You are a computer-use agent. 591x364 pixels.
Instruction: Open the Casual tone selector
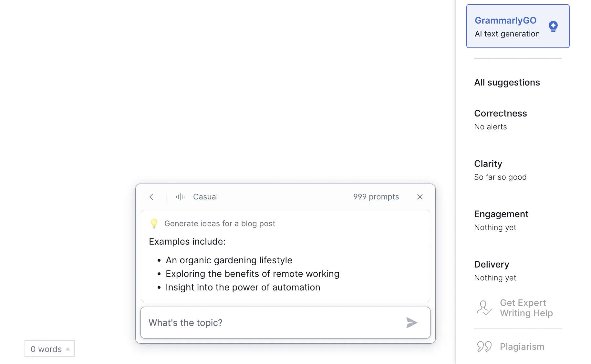pos(205,197)
